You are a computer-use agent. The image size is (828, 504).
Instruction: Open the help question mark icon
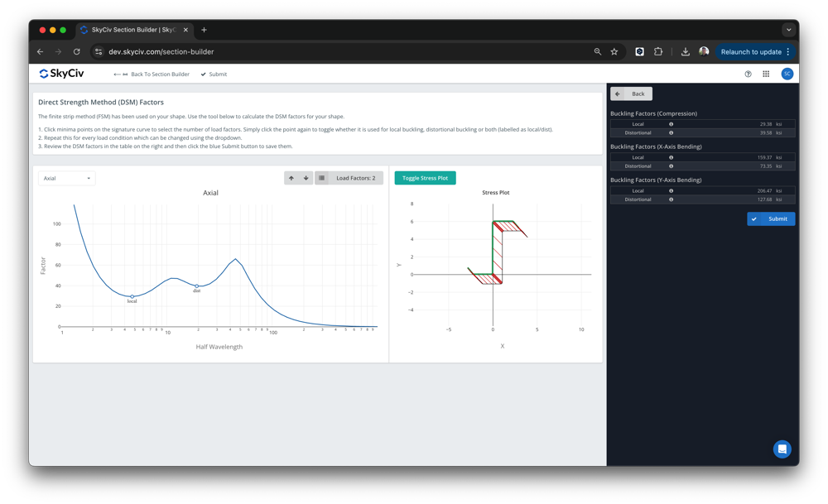(748, 74)
